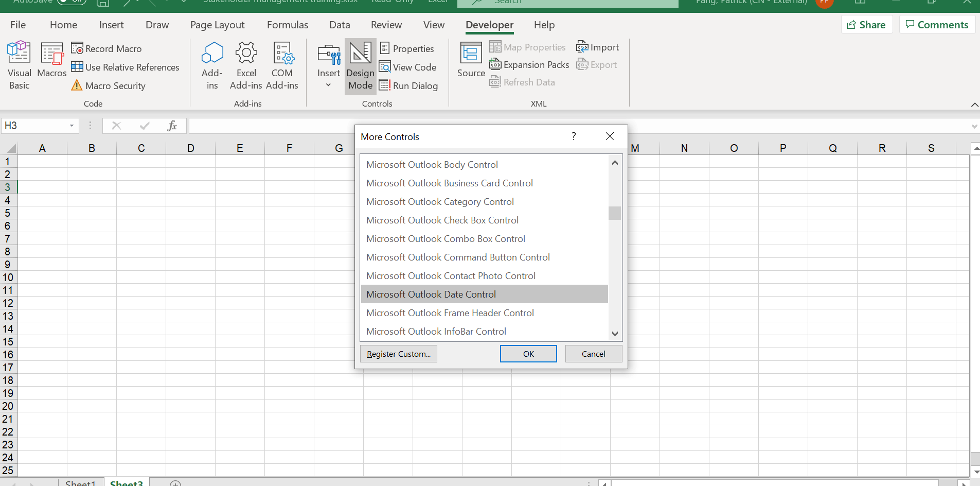Viewport: 980px width, 486px height.
Task: Toggle Design Mode
Action: (x=360, y=66)
